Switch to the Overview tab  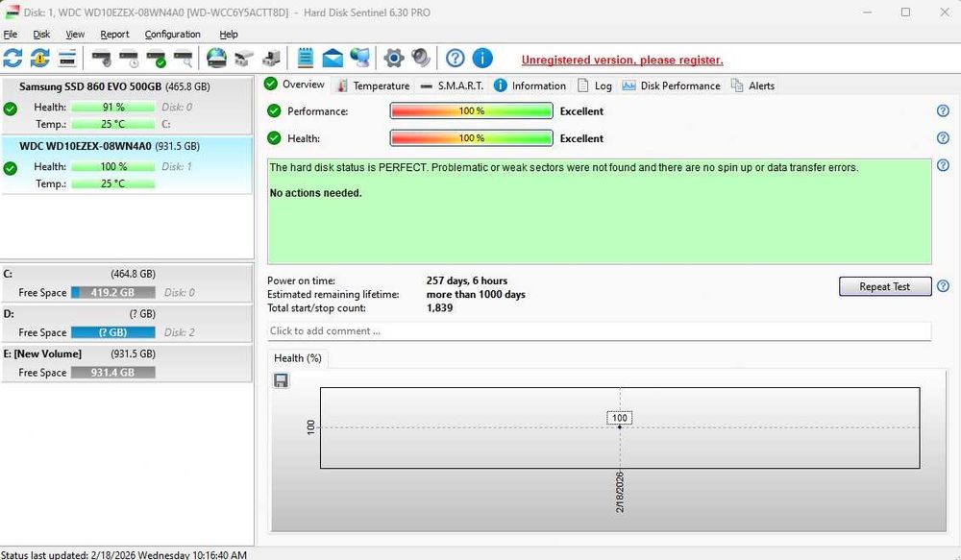295,85
